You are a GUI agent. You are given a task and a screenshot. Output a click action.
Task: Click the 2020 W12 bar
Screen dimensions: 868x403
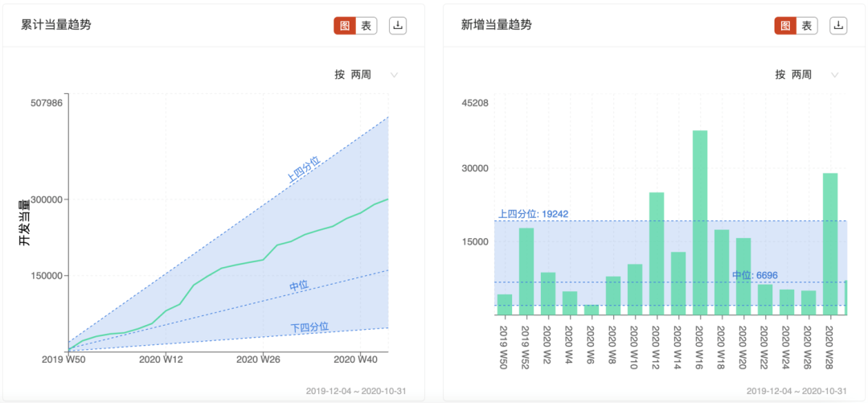657,254
